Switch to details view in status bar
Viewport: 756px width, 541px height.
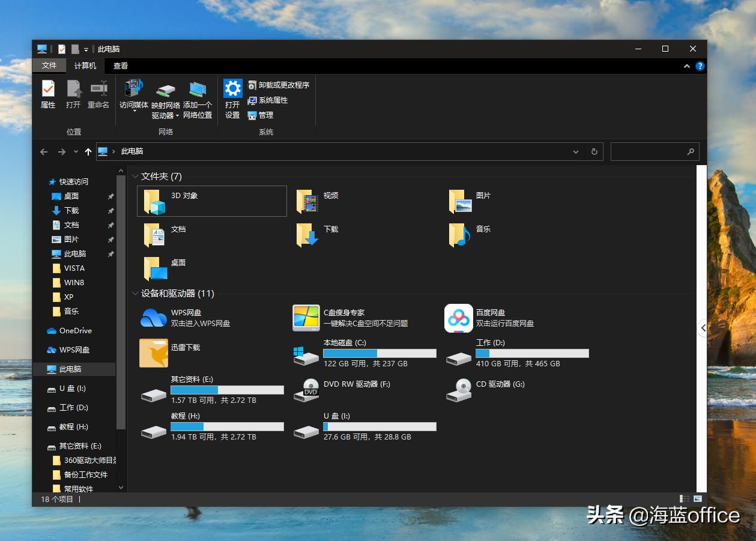click(683, 498)
